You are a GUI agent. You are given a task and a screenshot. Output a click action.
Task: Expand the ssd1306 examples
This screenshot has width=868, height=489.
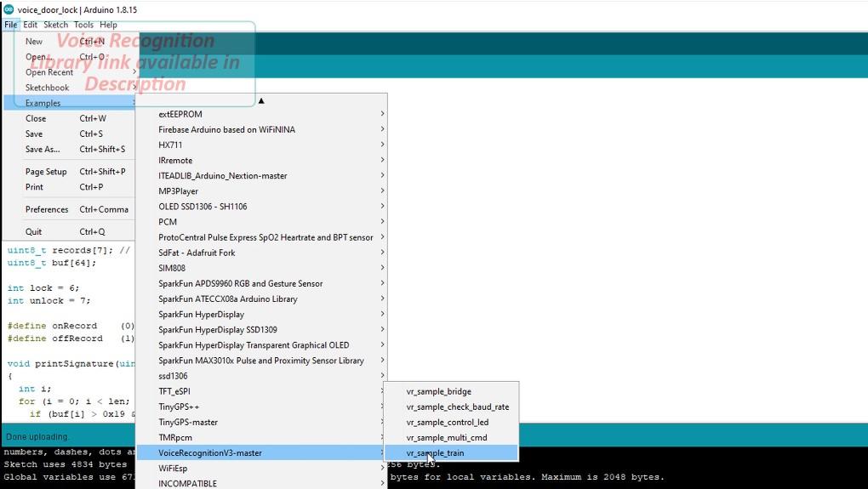click(261, 376)
